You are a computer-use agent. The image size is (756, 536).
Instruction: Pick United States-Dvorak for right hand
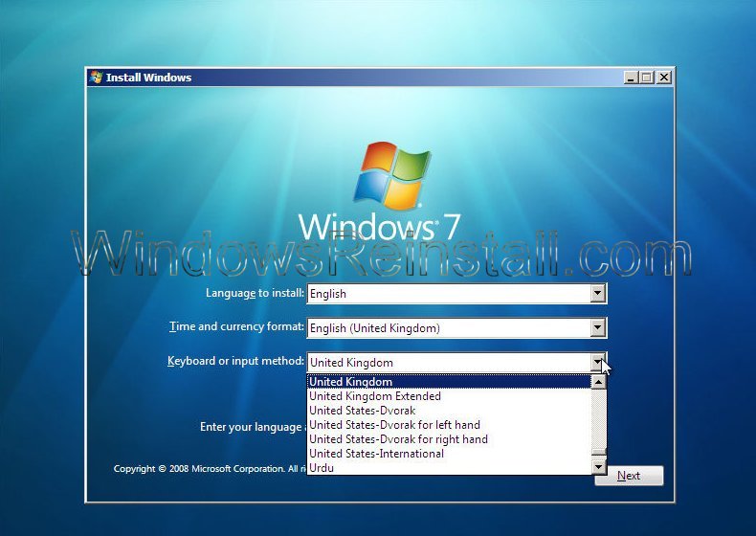coord(398,439)
